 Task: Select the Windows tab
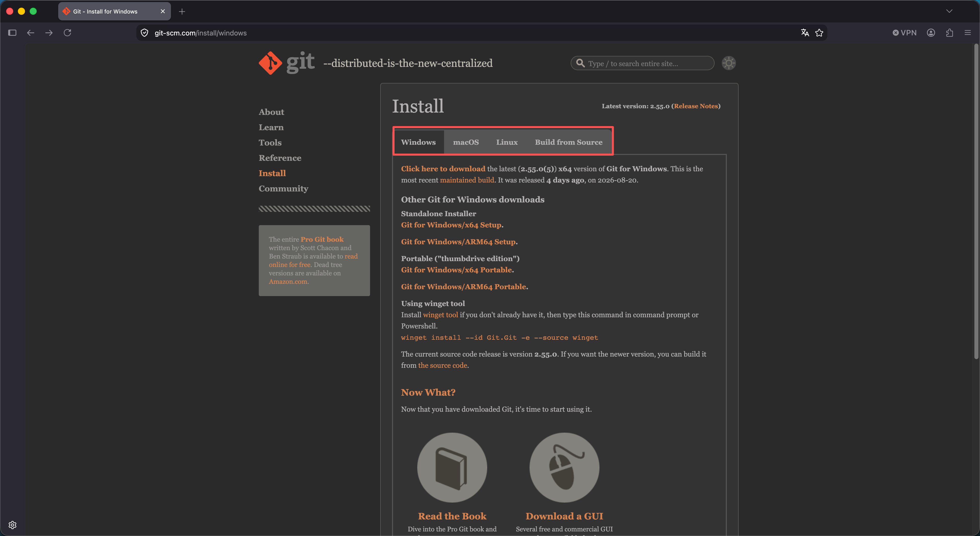[x=419, y=142]
